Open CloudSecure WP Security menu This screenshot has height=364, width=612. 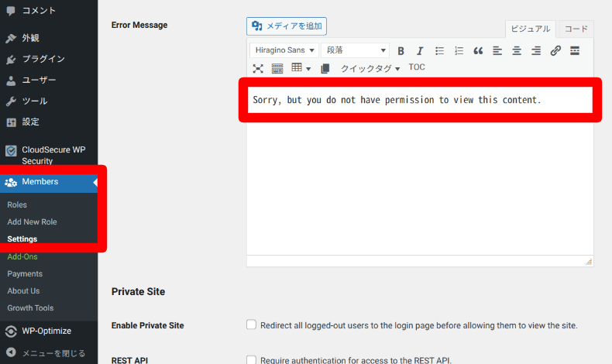[49, 155]
